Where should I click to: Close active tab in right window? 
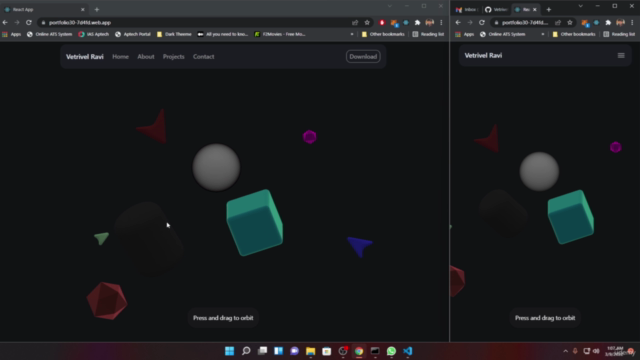535,9
